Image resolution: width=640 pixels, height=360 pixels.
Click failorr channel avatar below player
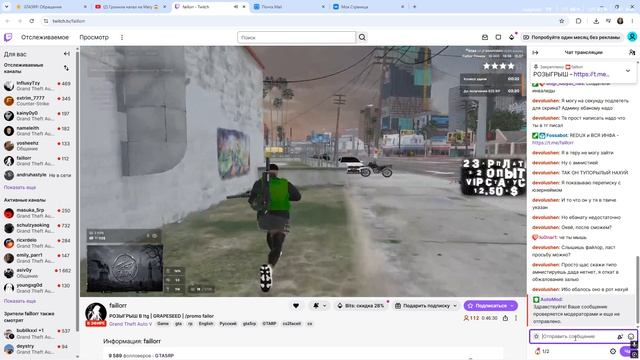pyautogui.click(x=96, y=313)
